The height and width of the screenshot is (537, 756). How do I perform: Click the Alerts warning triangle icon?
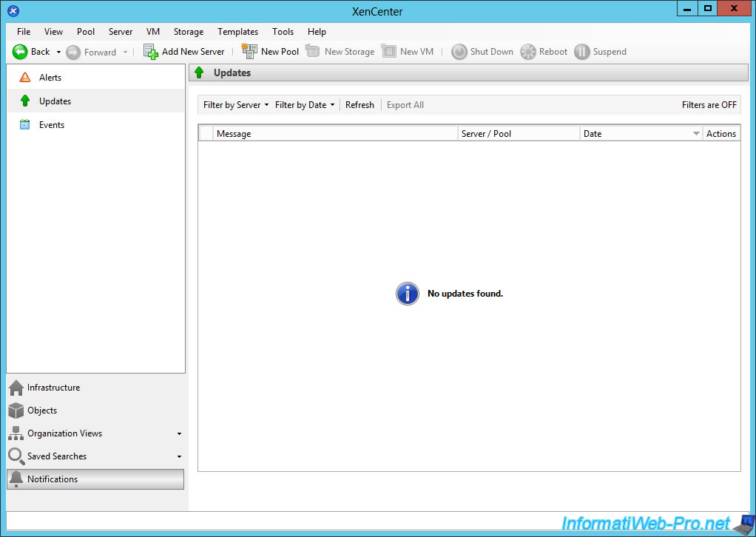point(25,77)
